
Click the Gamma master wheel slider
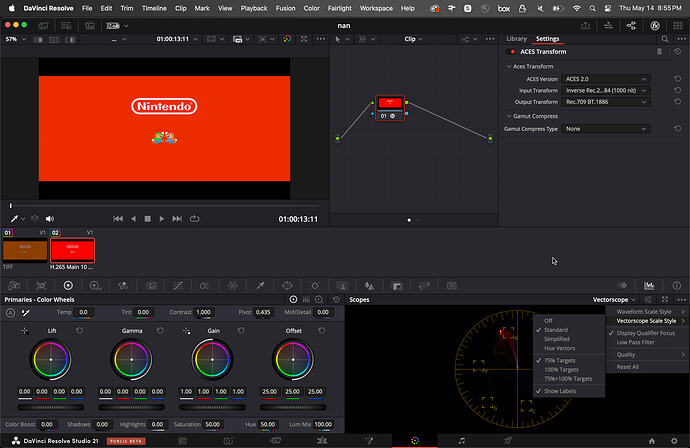pos(132,408)
